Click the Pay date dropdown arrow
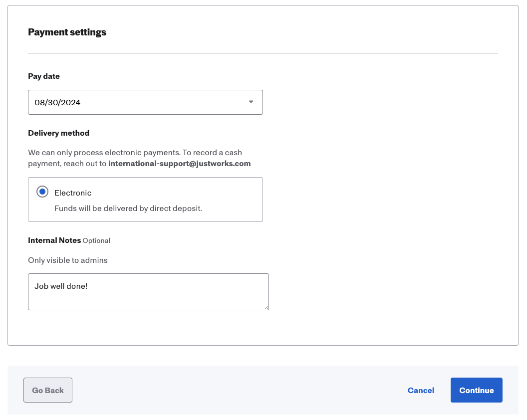Image resolution: width=527 pixels, height=420 pixels. pyautogui.click(x=251, y=102)
